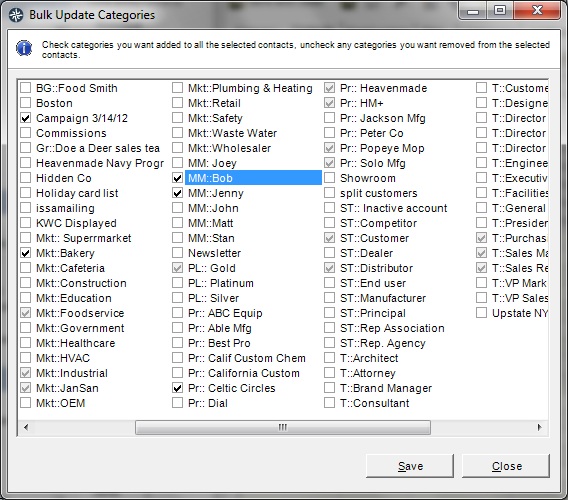Screen dimensions: 568x500
Task: Click the Save button
Action: coord(410,466)
